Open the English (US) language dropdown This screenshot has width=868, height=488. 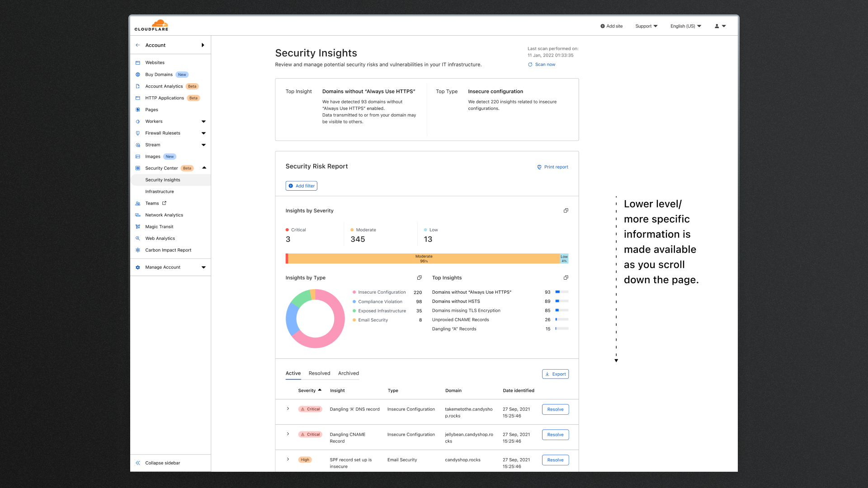pos(685,26)
